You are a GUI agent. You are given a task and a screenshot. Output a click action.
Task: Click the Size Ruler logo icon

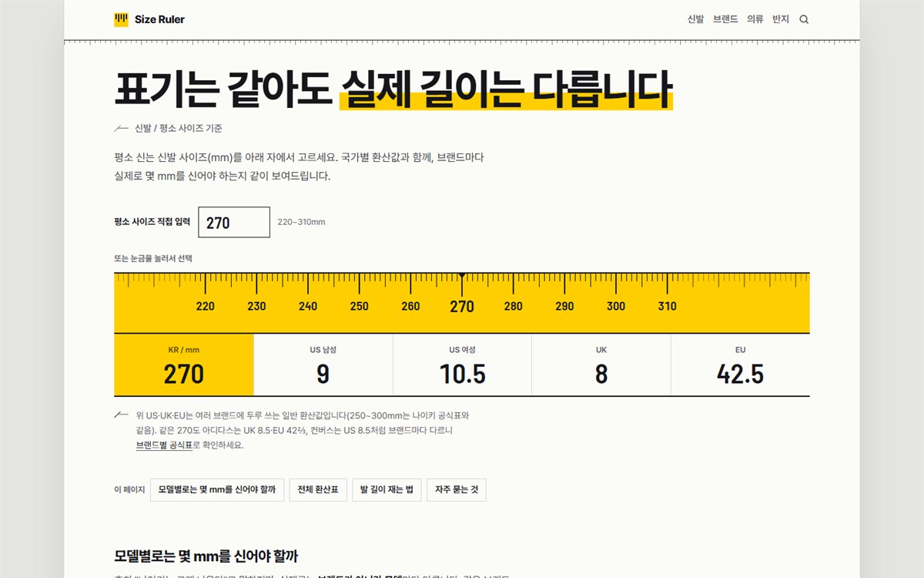click(121, 19)
